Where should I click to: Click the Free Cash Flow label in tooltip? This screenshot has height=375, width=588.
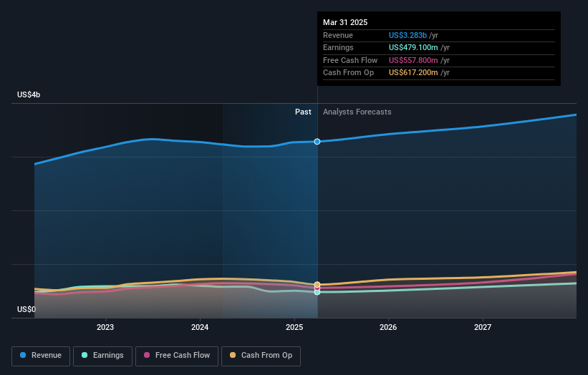click(x=350, y=60)
